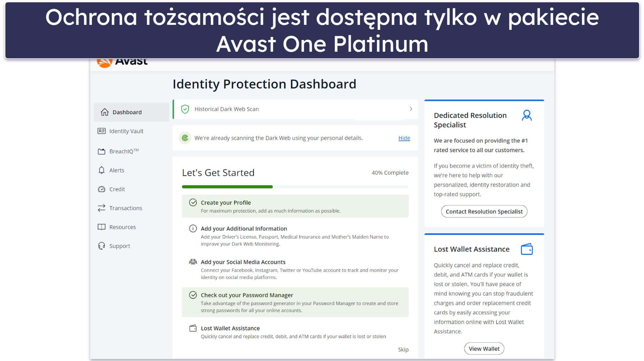Screen dimensions: 644x361
Task: Click the blue wallet icon in side card
Action: coord(527,249)
